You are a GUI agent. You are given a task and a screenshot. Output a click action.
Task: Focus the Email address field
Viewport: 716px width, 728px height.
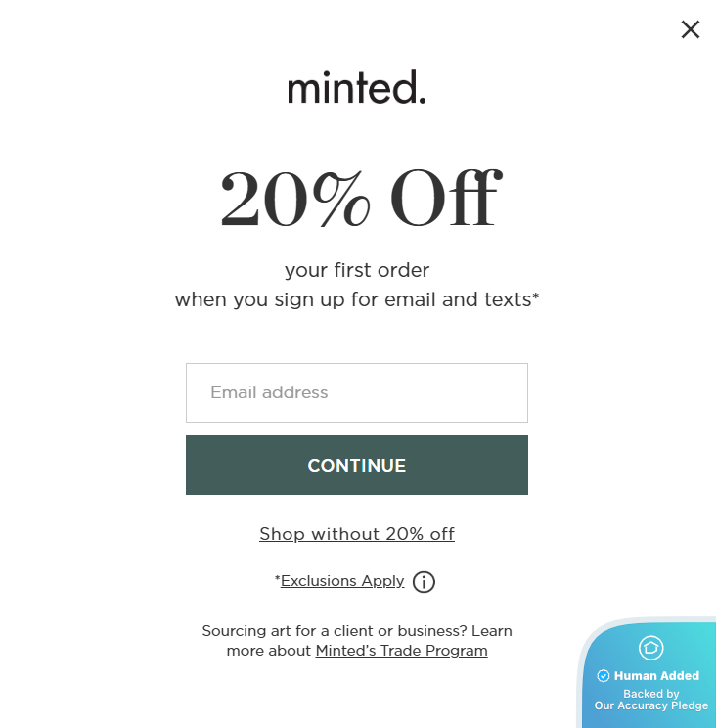point(357,392)
